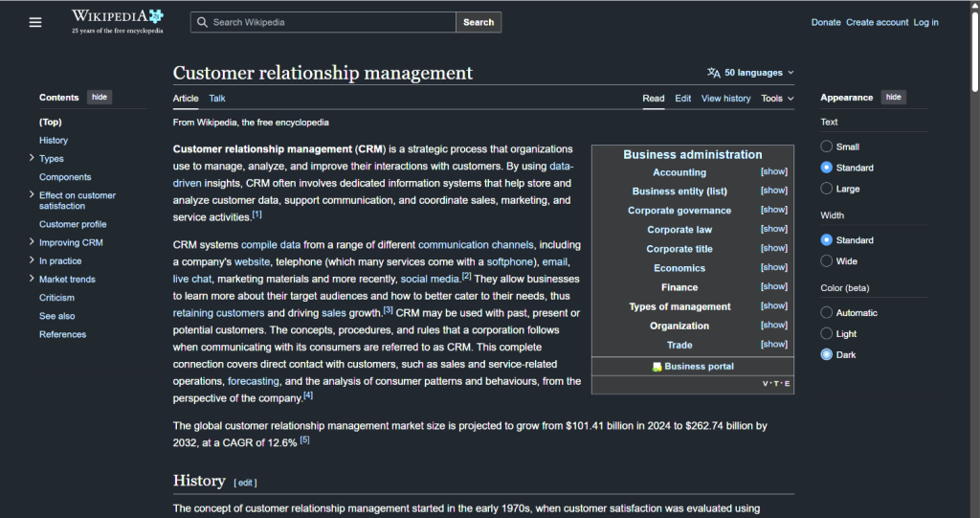Click Create account link
This screenshot has height=518, width=980.
877,22
